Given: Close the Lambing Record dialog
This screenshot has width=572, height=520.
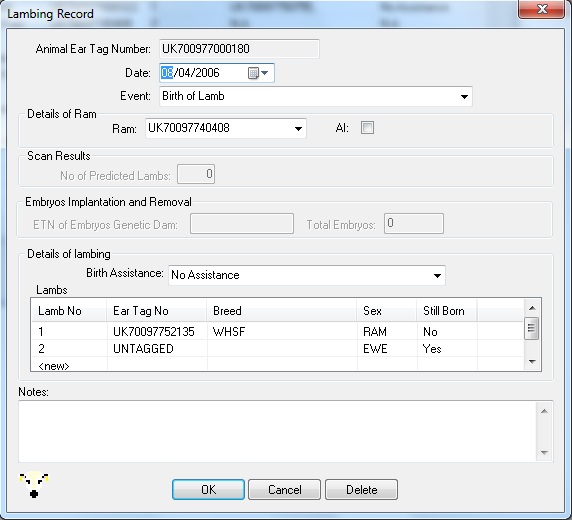Looking at the screenshot, I should tap(542, 9).
